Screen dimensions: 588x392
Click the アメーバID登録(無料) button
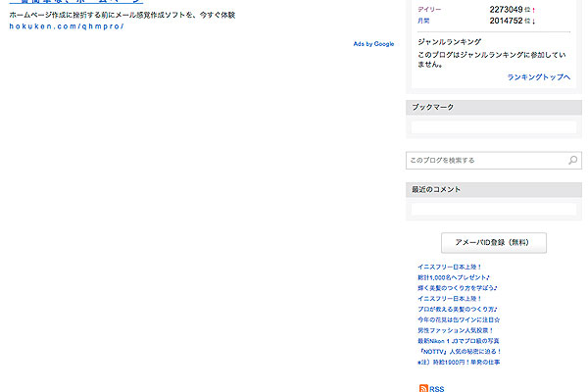[x=494, y=243]
